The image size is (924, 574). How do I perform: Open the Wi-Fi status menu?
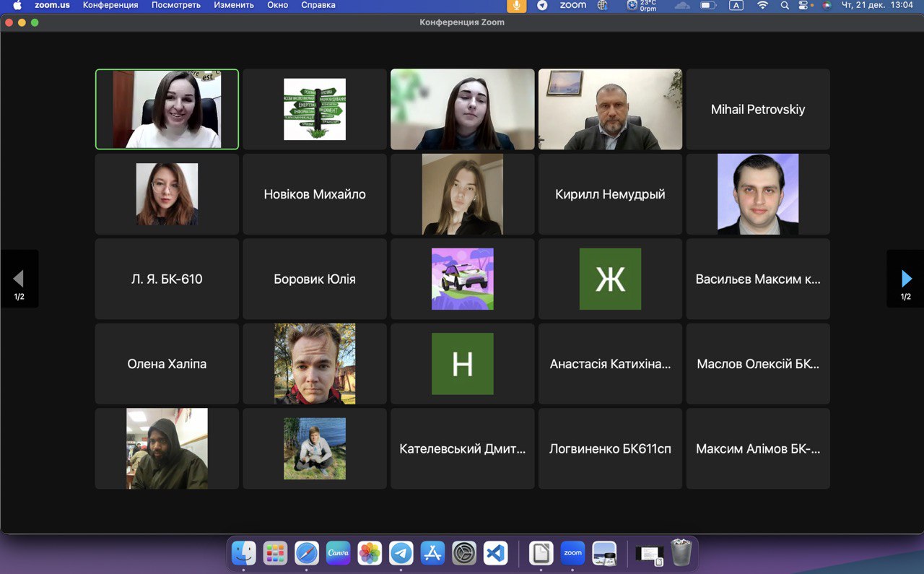(x=762, y=5)
